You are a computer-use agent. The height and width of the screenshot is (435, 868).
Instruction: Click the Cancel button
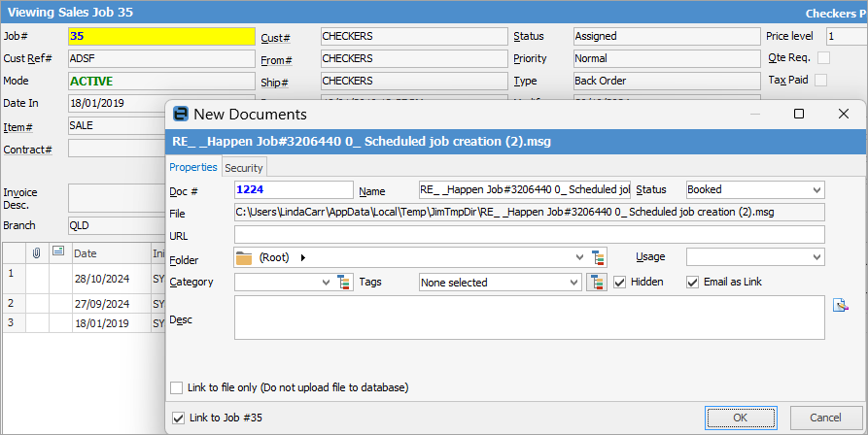click(825, 418)
